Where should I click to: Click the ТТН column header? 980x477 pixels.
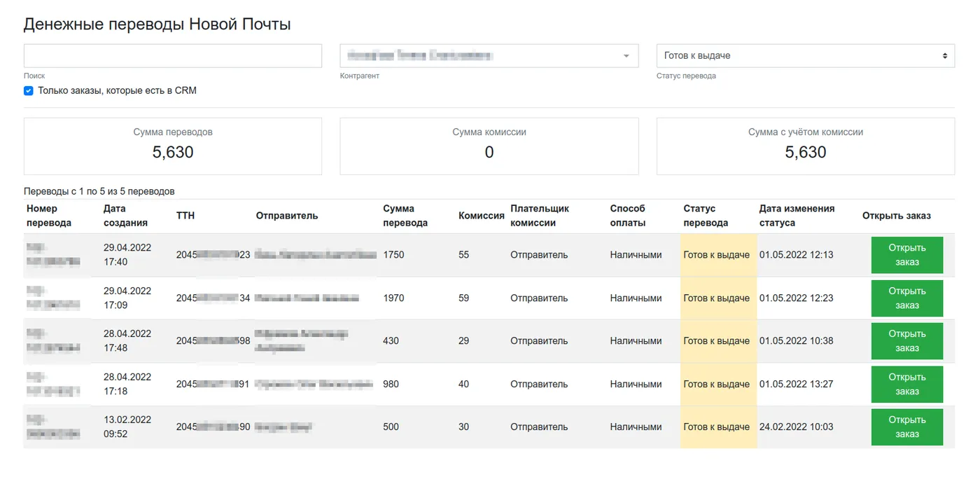pyautogui.click(x=185, y=216)
